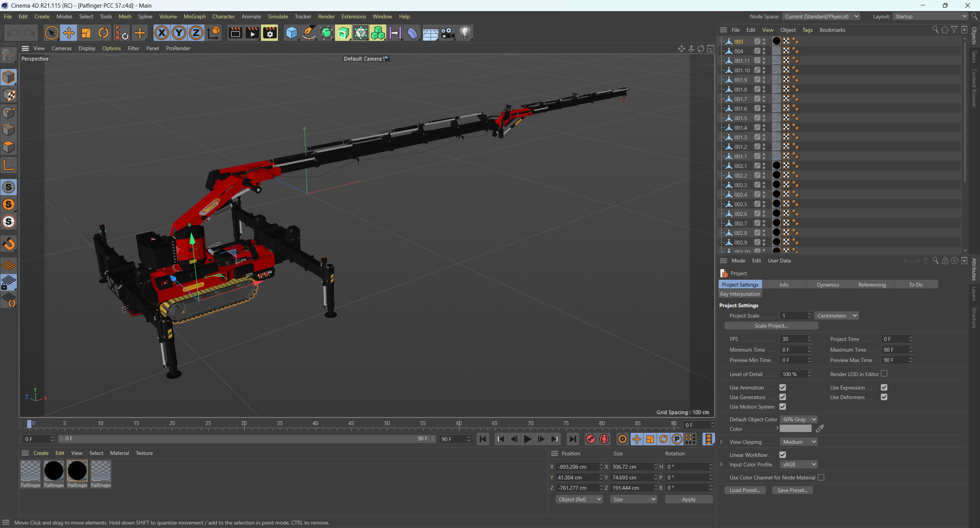Screen dimensions: 980x528
Task: Toggle the Use Animation checkbox
Action: click(x=782, y=388)
